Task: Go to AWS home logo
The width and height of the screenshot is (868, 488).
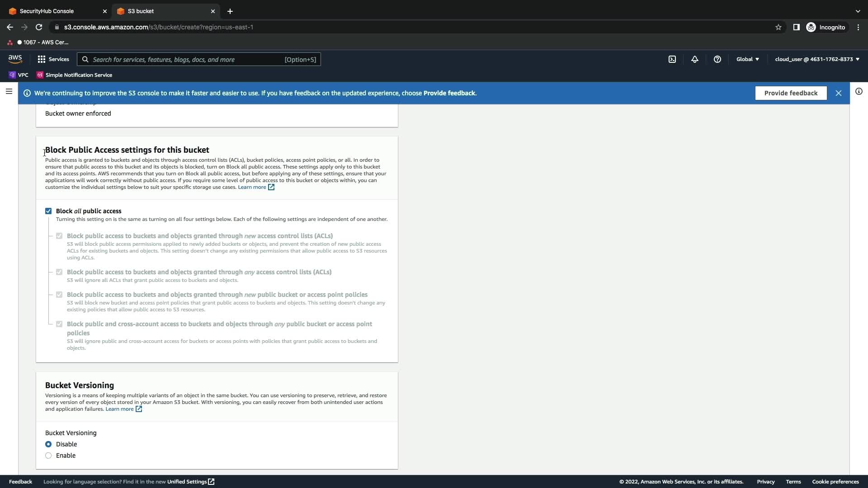Action: click(15, 59)
